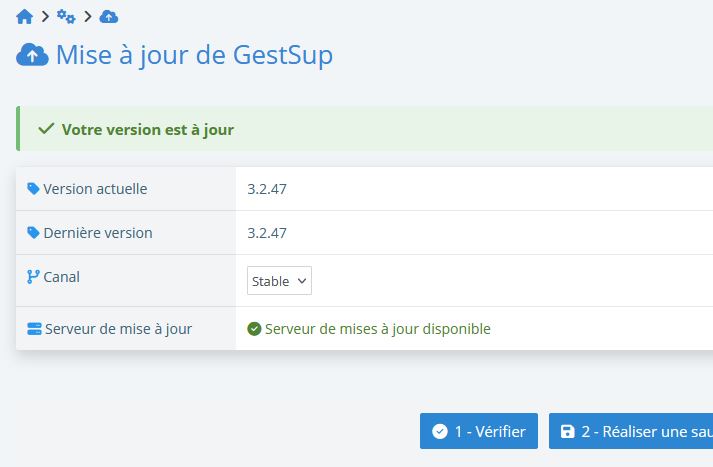
Task: Open the Canal dropdown set to Stable
Action: pos(279,281)
